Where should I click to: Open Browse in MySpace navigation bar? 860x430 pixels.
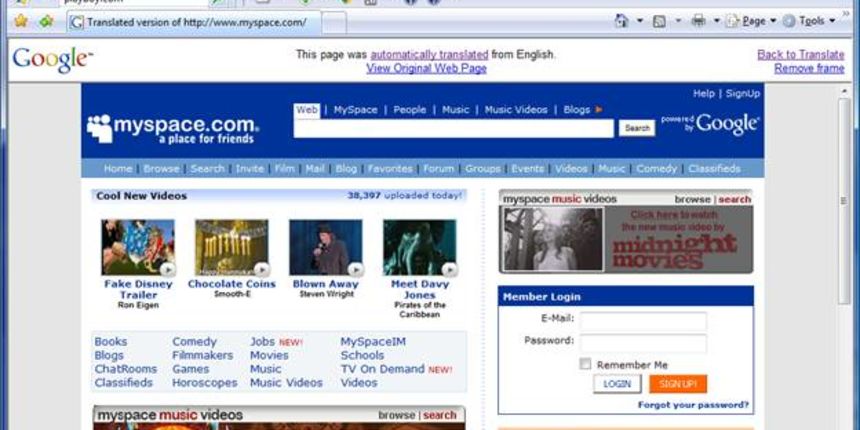click(x=161, y=168)
